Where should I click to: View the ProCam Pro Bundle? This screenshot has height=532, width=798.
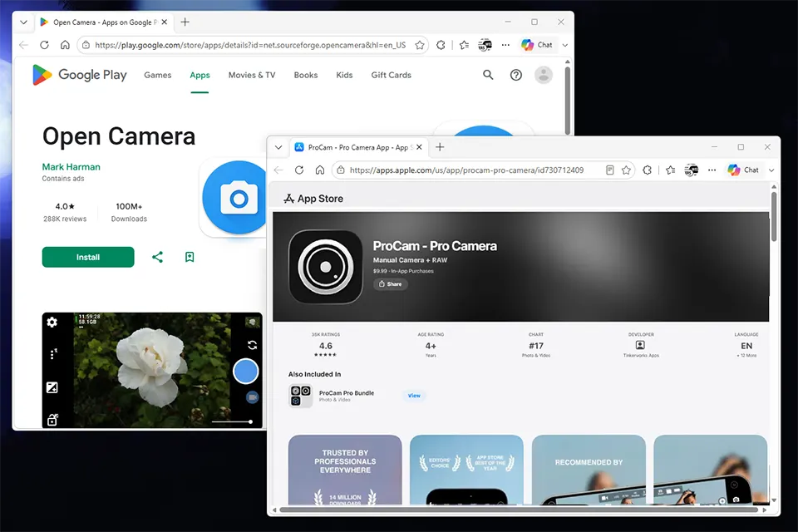click(x=414, y=396)
